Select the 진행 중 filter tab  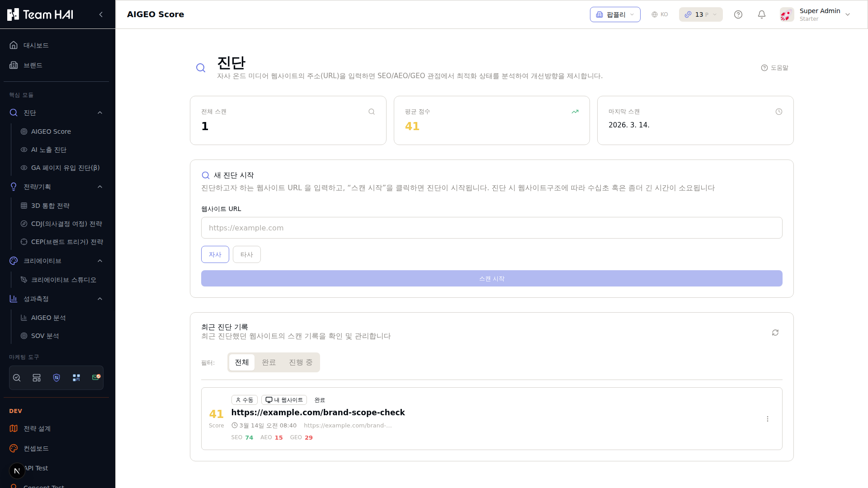(301, 362)
